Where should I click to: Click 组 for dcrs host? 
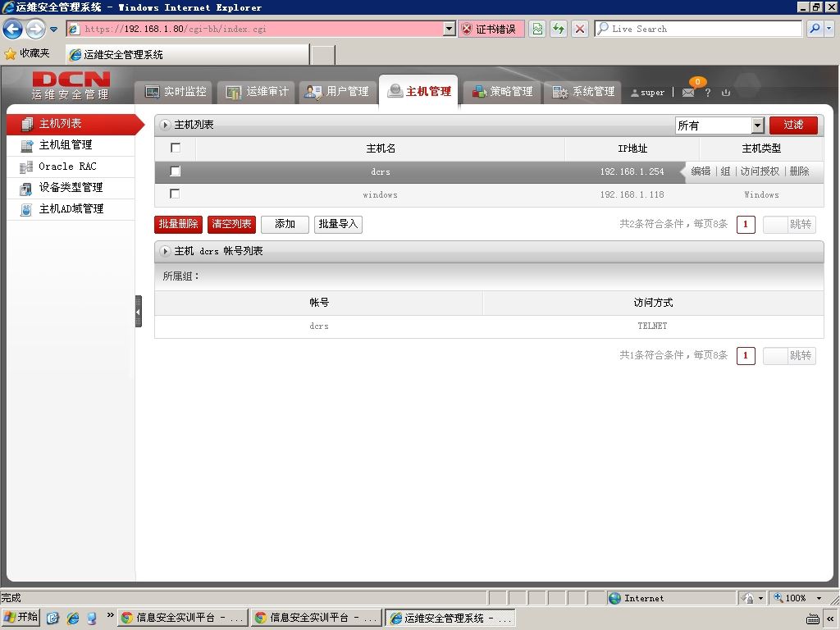pos(725,171)
